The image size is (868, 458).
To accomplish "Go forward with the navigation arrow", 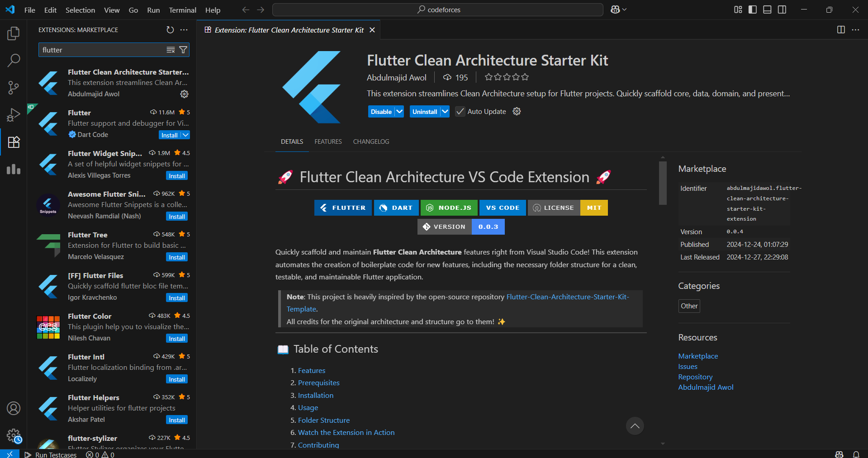I will pos(261,9).
